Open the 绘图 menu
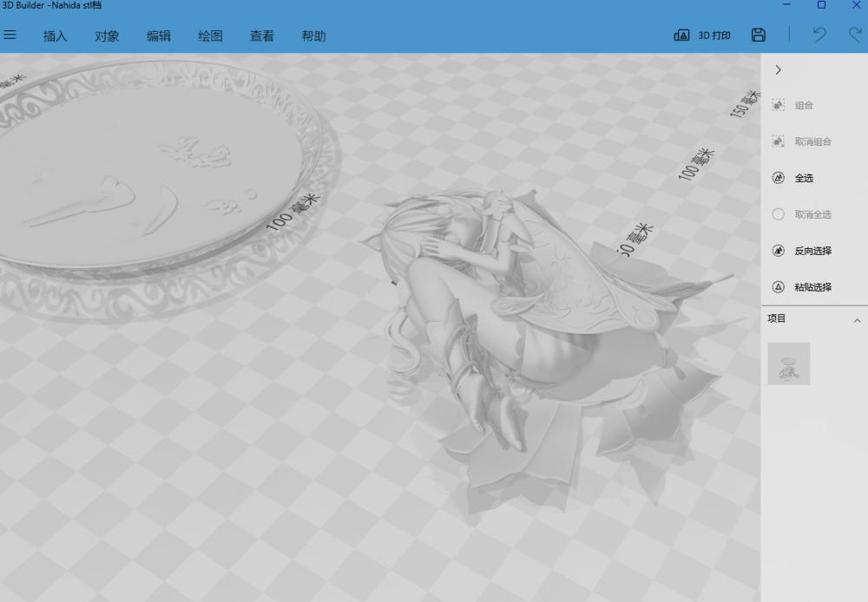868x602 pixels. pyautogui.click(x=210, y=36)
